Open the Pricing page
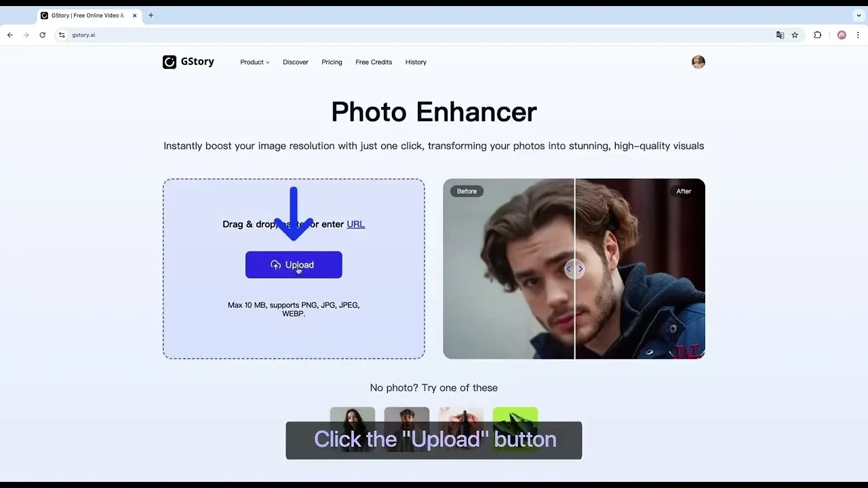This screenshot has width=868, height=488. click(x=332, y=62)
